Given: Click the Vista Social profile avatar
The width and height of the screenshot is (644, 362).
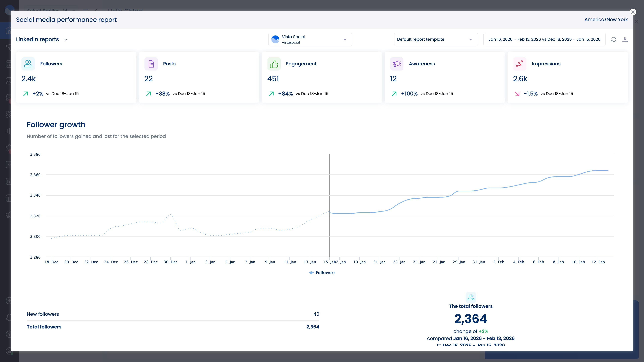Looking at the screenshot, I should click(275, 39).
